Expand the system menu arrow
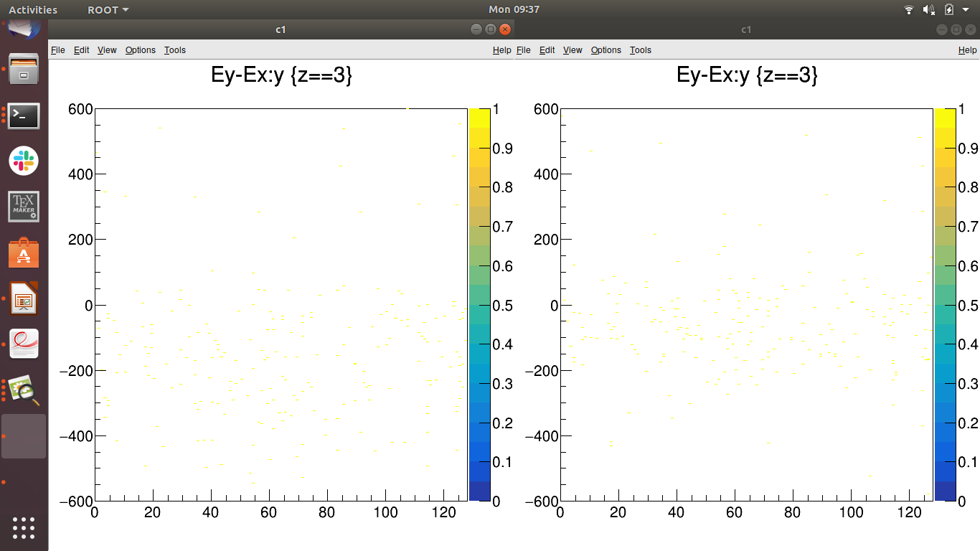Viewport: 980px width, 551px height. click(966, 9)
